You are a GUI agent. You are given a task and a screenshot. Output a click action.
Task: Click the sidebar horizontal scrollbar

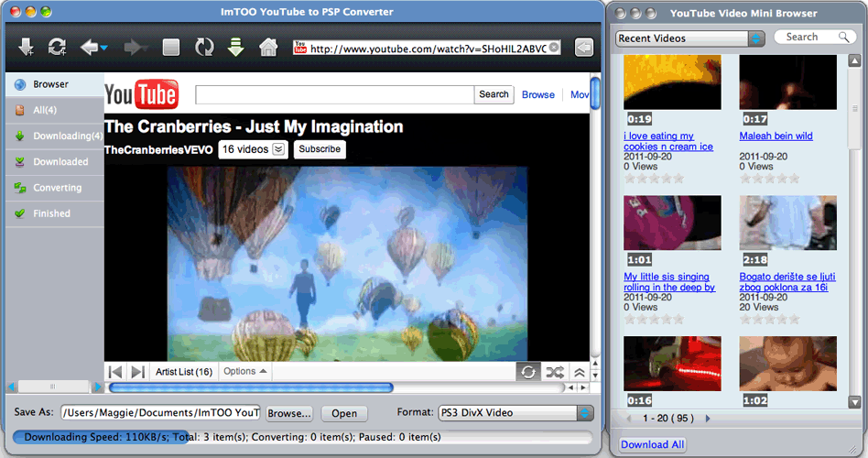coord(52,387)
